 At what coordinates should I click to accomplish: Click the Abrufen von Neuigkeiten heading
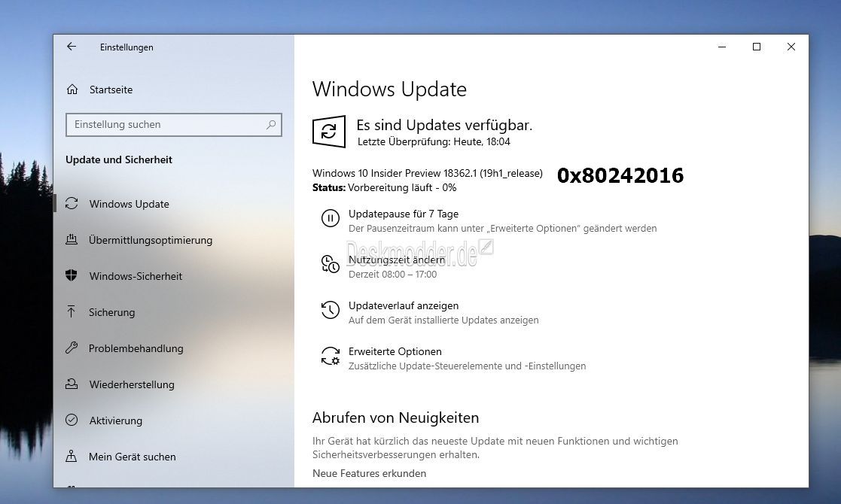click(x=396, y=417)
